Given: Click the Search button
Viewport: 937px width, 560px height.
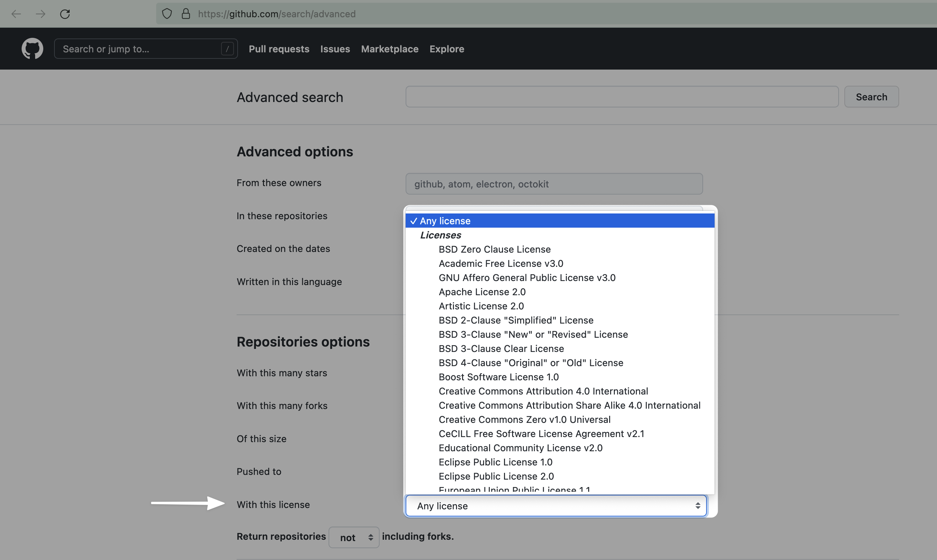Looking at the screenshot, I should click(x=871, y=97).
